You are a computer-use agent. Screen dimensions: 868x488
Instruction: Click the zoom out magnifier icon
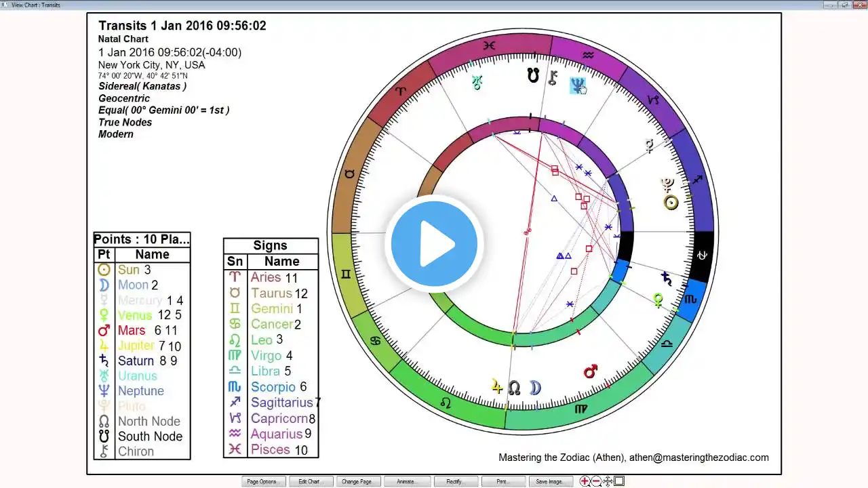(596, 481)
